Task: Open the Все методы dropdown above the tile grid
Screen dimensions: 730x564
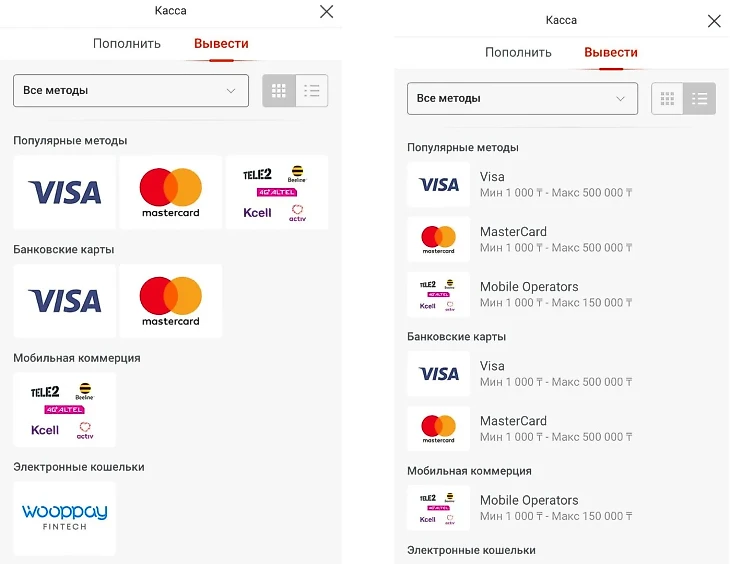Action: tap(131, 91)
